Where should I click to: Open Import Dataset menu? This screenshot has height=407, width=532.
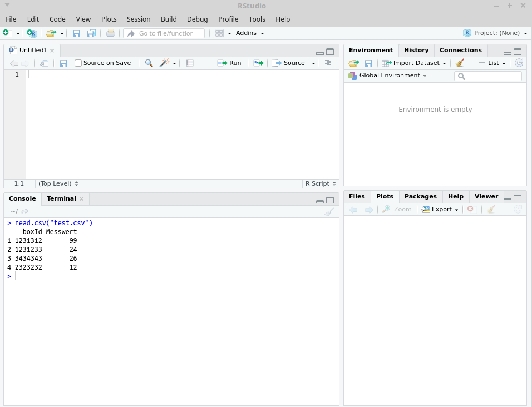pyautogui.click(x=413, y=63)
